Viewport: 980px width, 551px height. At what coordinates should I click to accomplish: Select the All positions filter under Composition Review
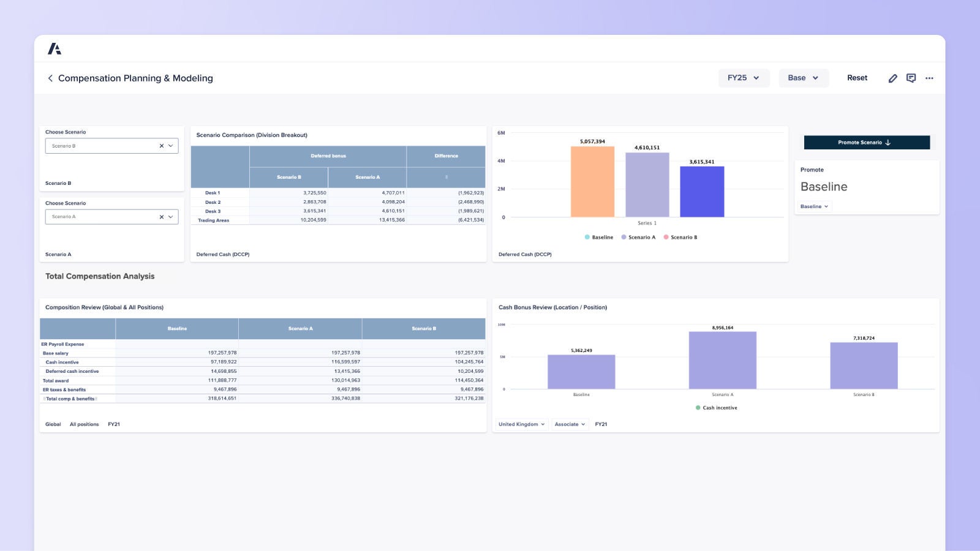point(85,424)
